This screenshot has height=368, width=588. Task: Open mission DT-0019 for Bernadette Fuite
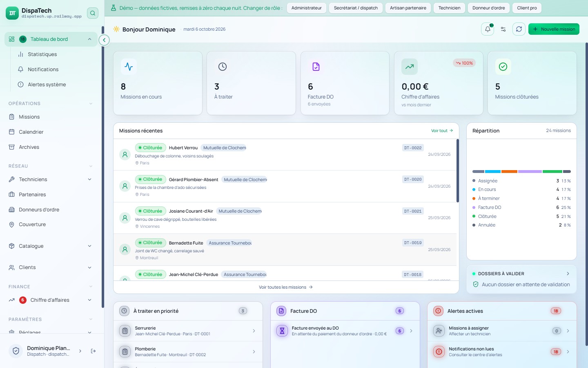coord(285,249)
